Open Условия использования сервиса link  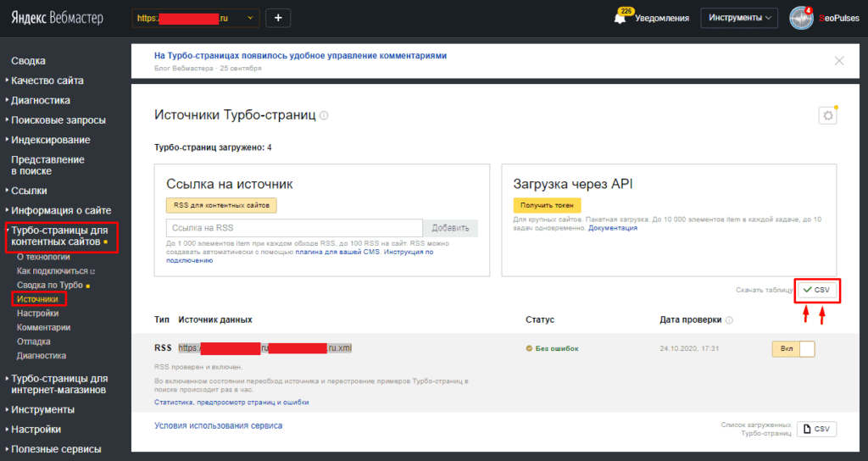218,425
